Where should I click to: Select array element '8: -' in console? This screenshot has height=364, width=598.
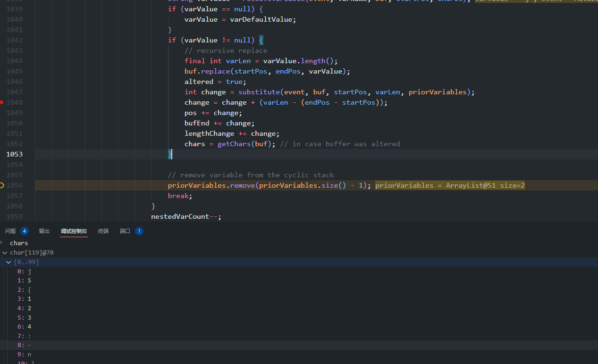pos(25,345)
